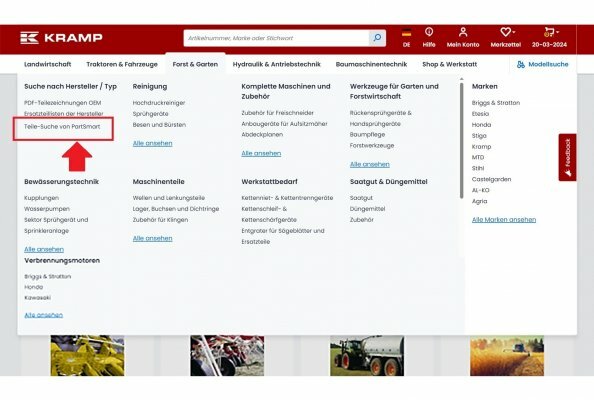Open Düngemittel category

367,209
